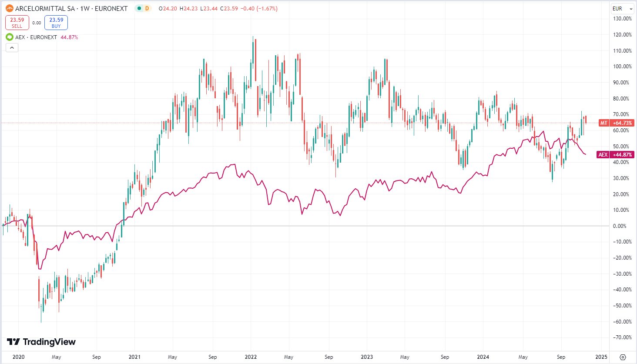Open the ARCELORMITTAL SA symbol title
The image size is (637, 364).
(x=71, y=8)
